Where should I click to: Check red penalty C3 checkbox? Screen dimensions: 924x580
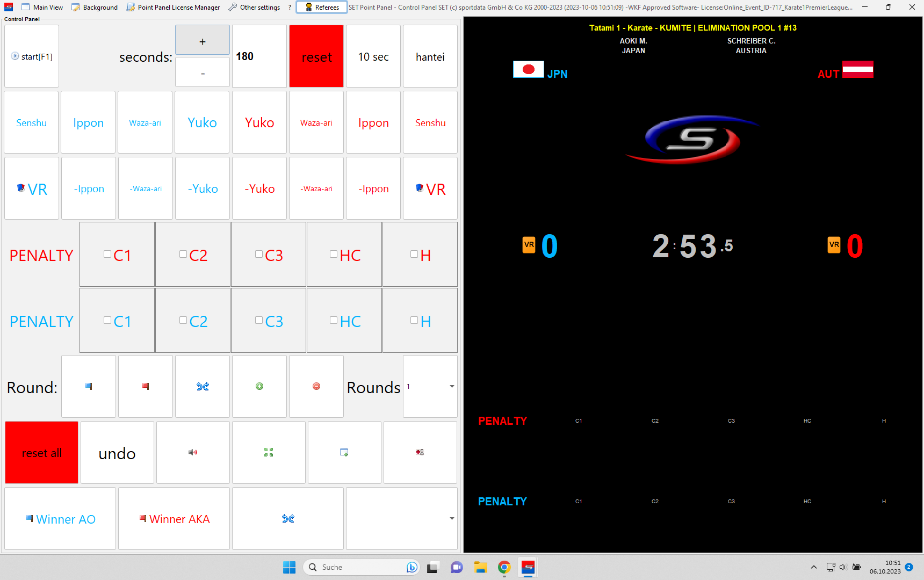[x=259, y=255]
